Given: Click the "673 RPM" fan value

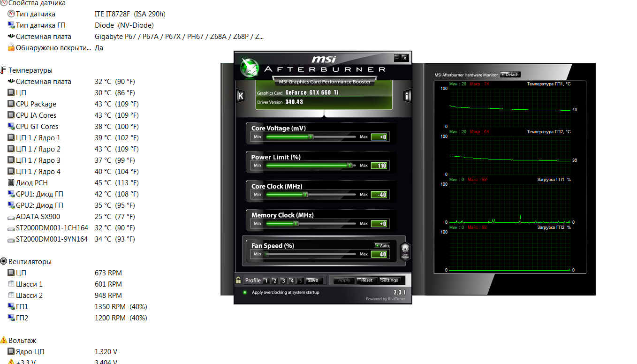Looking at the screenshot, I should [x=108, y=273].
